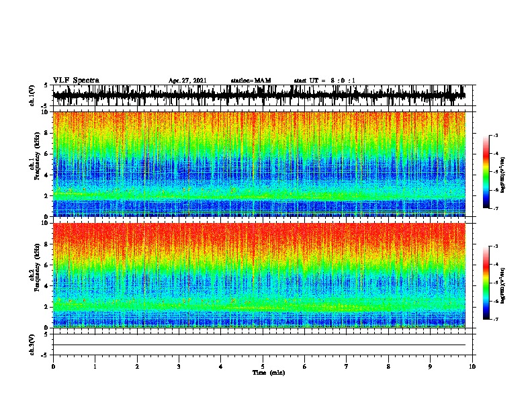Click ch.2 colorbar label log(PSD)(V²/Hz)
This screenshot has height=411, width=532.
coord(503,285)
